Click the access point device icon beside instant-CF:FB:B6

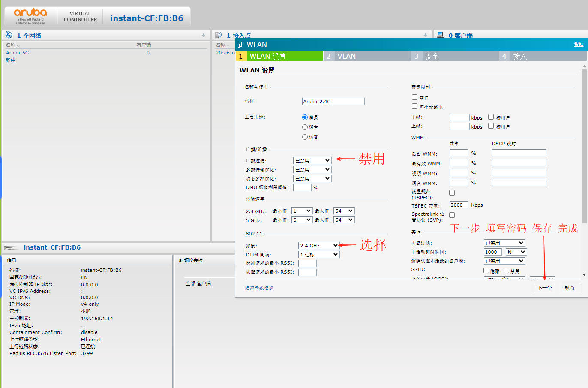click(11, 248)
